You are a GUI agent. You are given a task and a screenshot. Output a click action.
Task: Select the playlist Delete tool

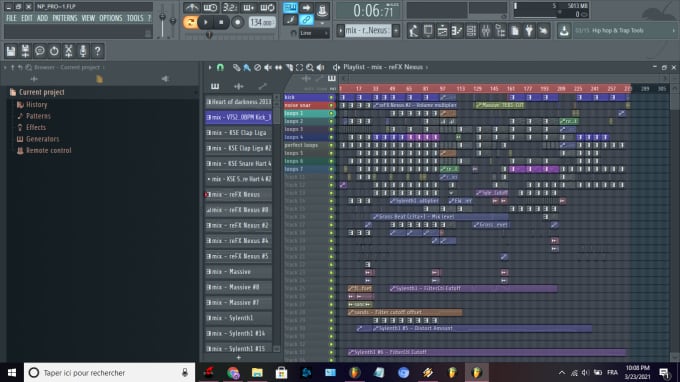coord(258,68)
